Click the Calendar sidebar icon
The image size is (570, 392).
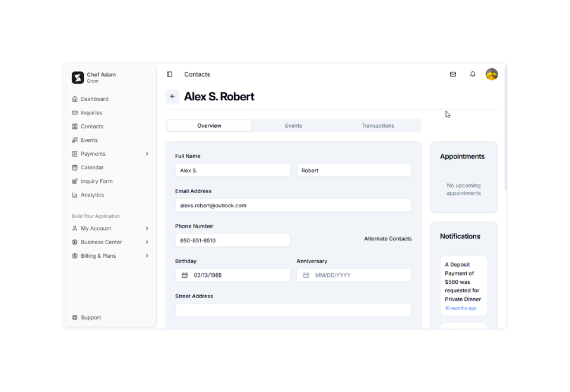click(75, 167)
